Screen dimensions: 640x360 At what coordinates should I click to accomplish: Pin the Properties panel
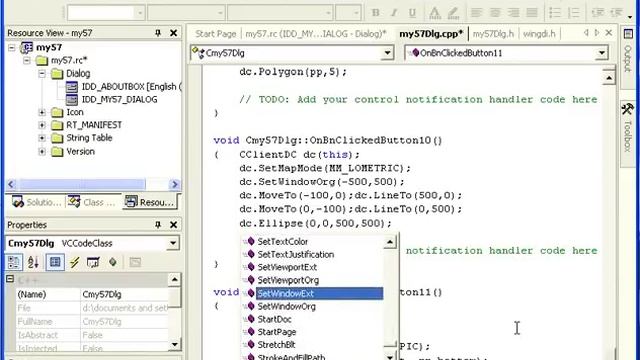pyautogui.click(x=158, y=225)
